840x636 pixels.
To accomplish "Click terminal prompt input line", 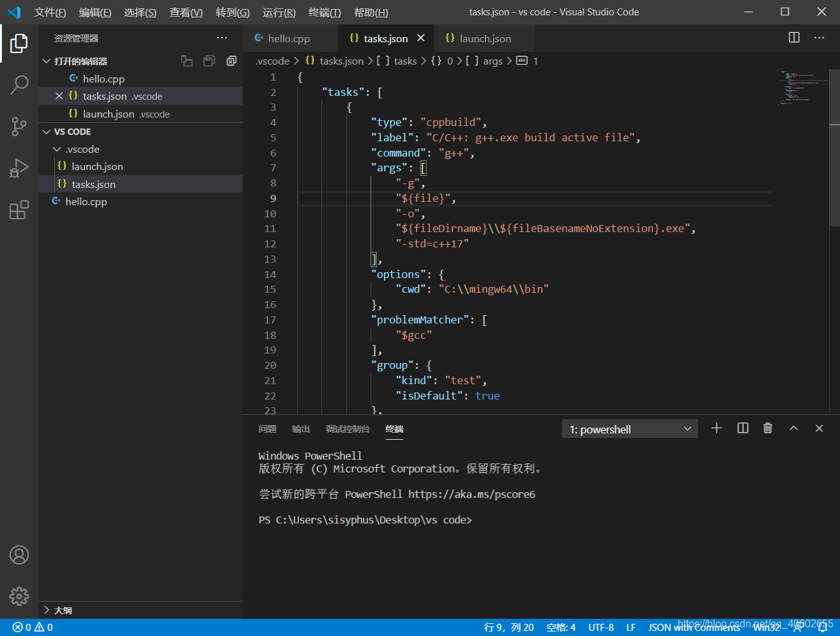I will (x=365, y=520).
